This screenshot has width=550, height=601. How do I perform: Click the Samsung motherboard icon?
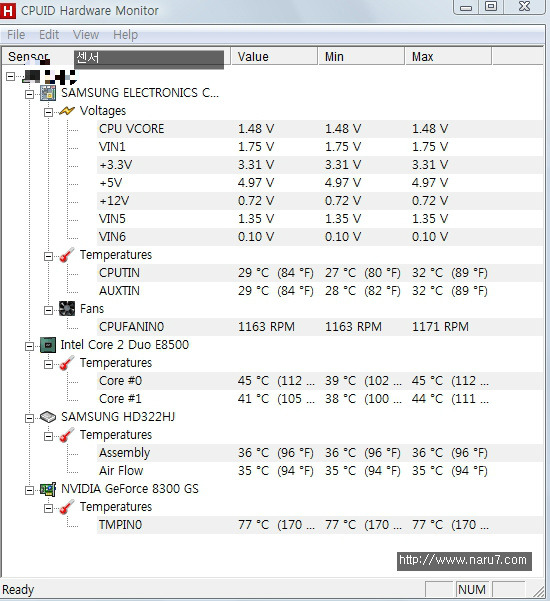click(48, 93)
